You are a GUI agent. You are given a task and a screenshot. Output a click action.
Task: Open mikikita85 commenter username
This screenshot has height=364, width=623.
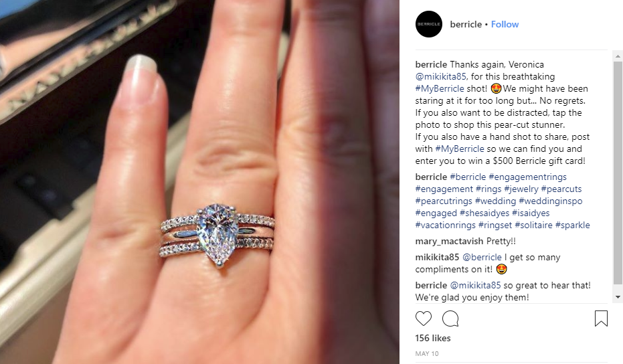(437, 257)
